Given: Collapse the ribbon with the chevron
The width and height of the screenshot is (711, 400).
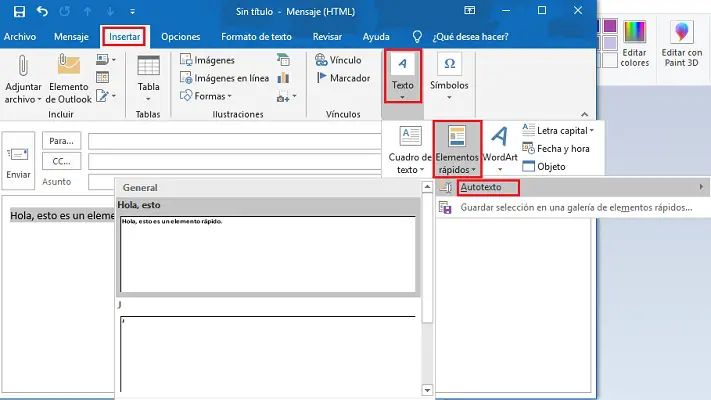Looking at the screenshot, I should 584,114.
